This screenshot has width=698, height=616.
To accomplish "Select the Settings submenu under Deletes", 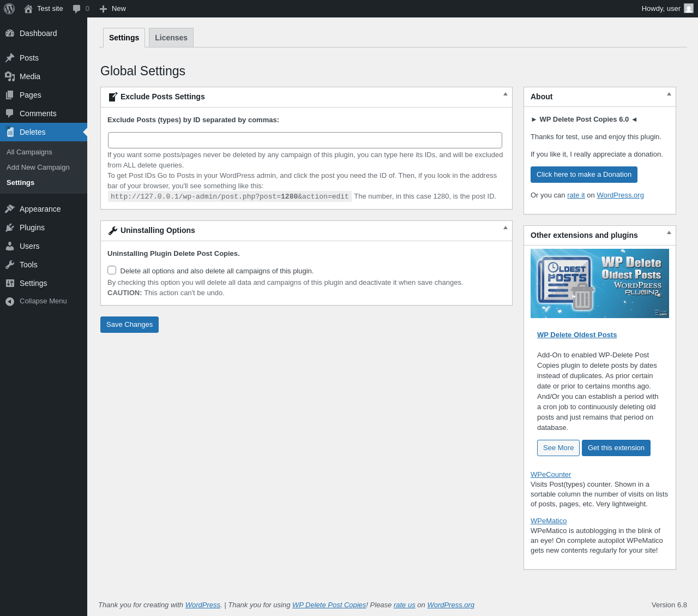I will 20,183.
